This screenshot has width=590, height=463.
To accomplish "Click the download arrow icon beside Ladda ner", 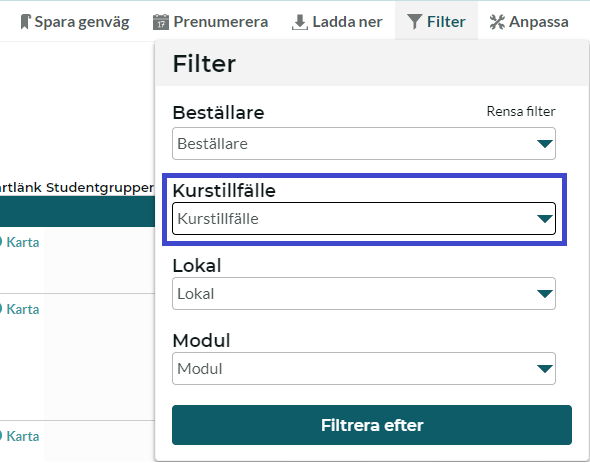I will pos(300,22).
